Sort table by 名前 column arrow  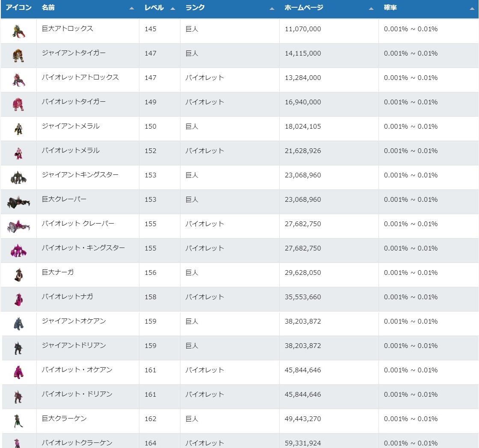point(132,9)
